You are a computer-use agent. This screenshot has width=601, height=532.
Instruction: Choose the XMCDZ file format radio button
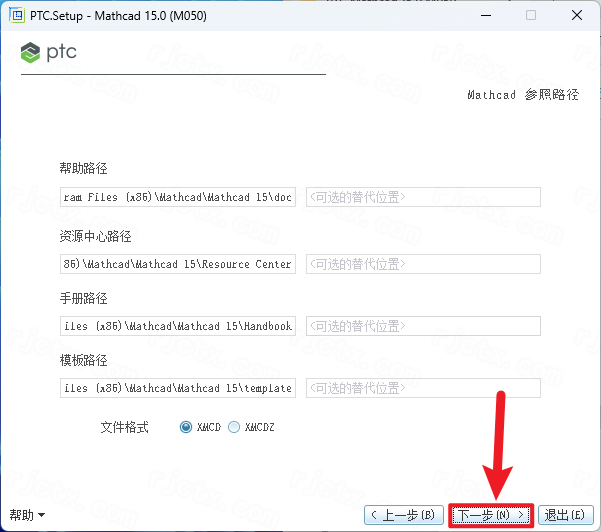point(234,427)
